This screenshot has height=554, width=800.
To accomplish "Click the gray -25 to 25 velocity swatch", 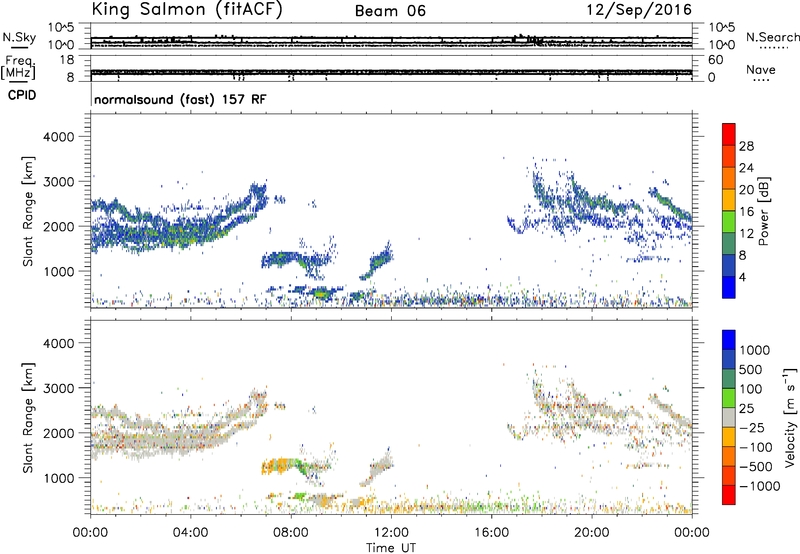I will coord(729,418).
